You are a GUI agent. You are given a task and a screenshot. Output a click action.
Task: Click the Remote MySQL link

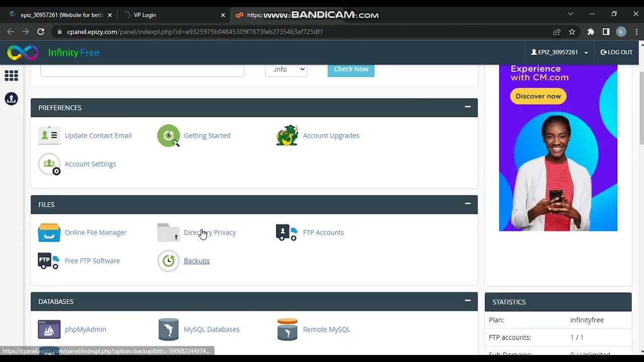327,330
